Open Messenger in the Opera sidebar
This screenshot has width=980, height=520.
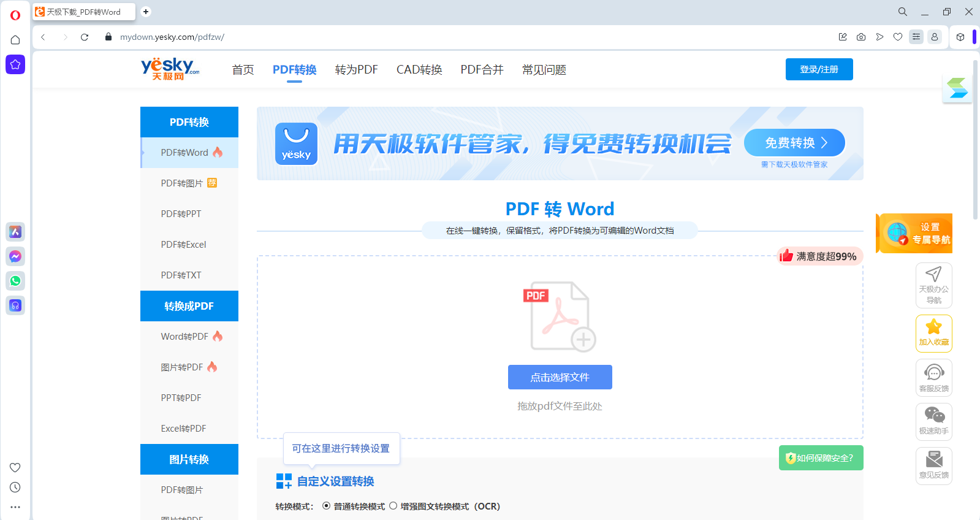[x=15, y=256]
